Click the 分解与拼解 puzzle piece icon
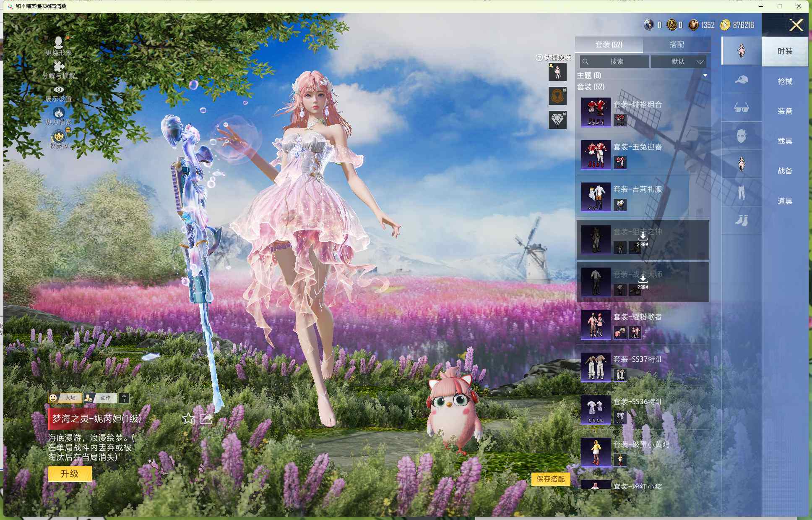812x520 pixels. [x=59, y=66]
